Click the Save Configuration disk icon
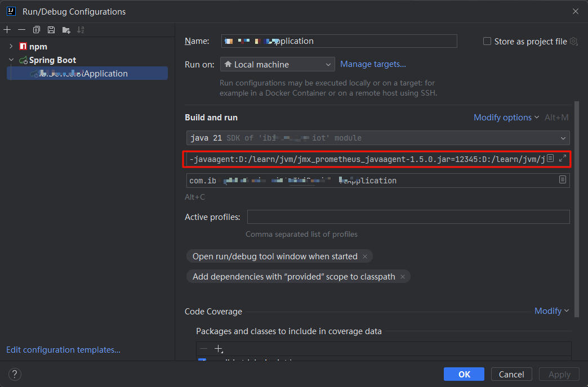 (x=51, y=29)
